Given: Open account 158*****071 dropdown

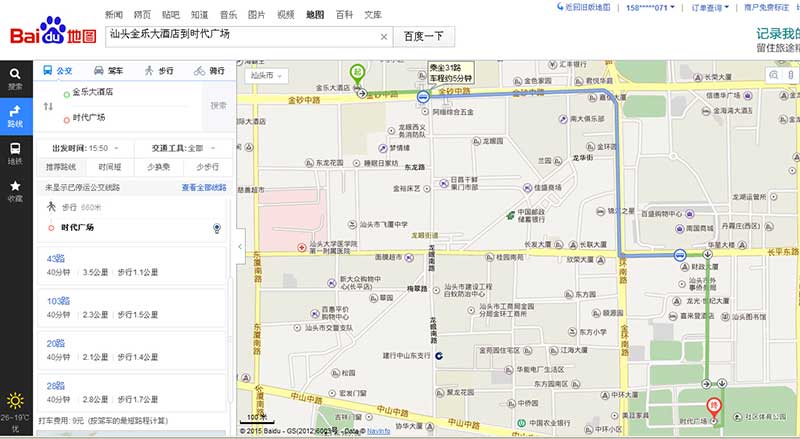Looking at the screenshot, I should click(x=650, y=8).
